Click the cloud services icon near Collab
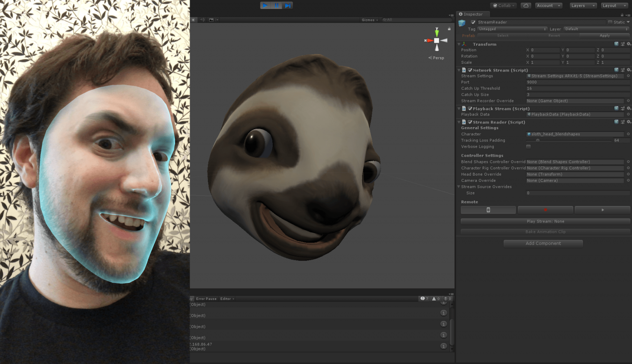The image size is (632, 364). pyautogui.click(x=526, y=5)
